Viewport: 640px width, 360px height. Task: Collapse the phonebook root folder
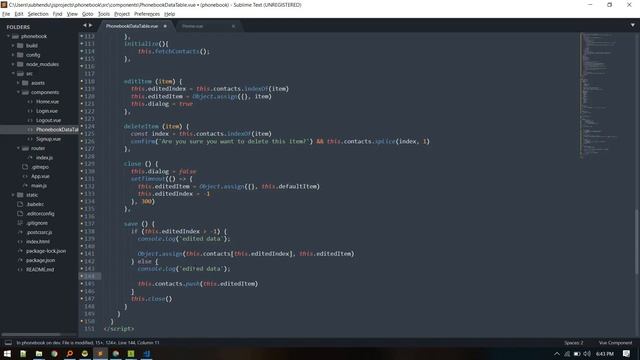pyautogui.click(x=8, y=36)
